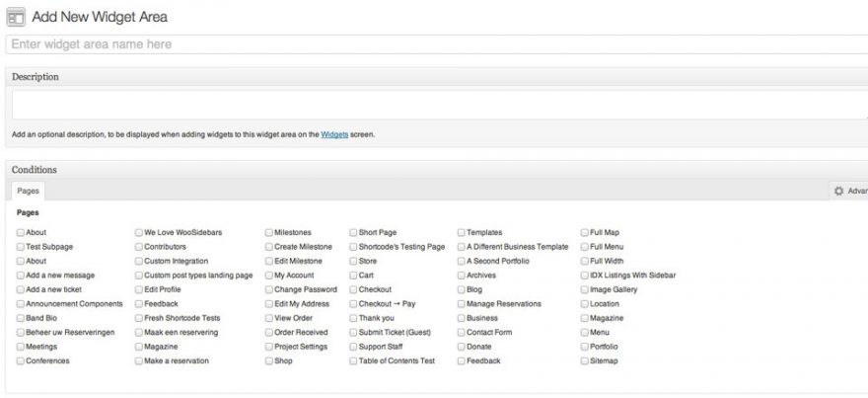
Task: Check the Sitemap checkbox
Action: [585, 360]
